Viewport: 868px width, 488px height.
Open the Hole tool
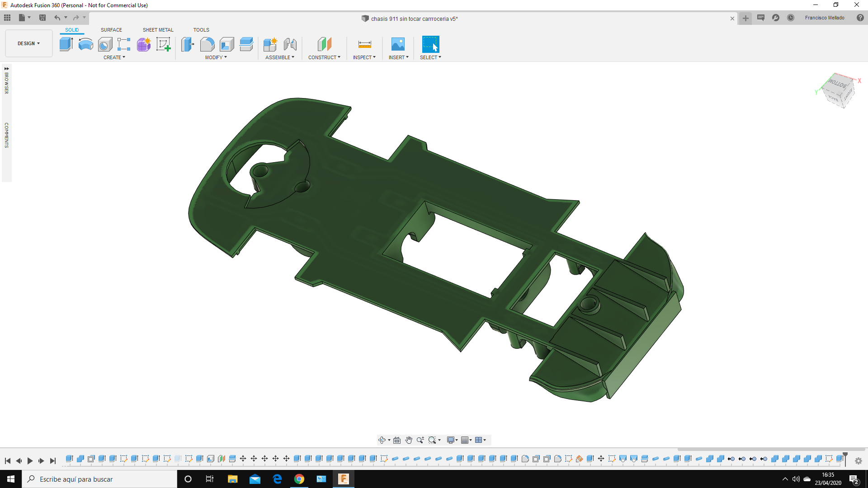pos(105,43)
